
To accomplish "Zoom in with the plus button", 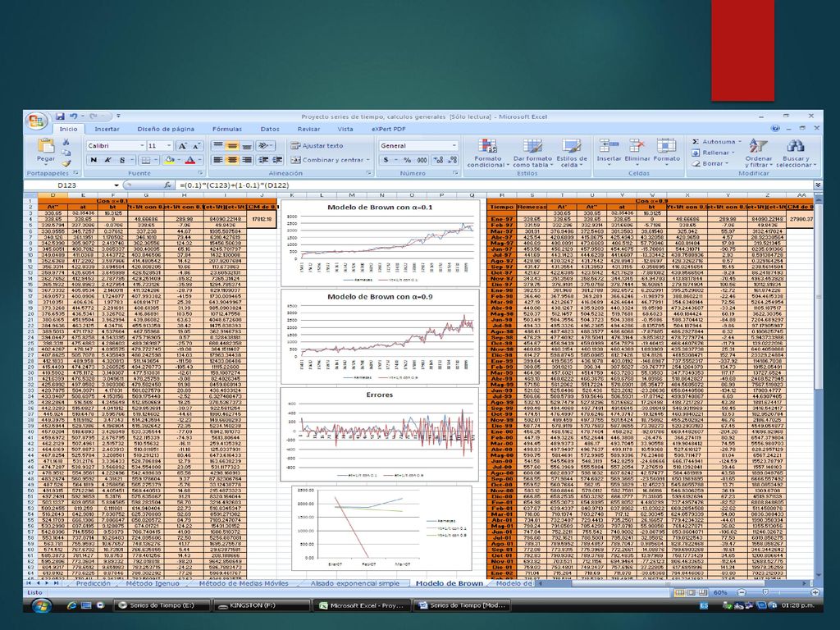I will click(x=815, y=592).
